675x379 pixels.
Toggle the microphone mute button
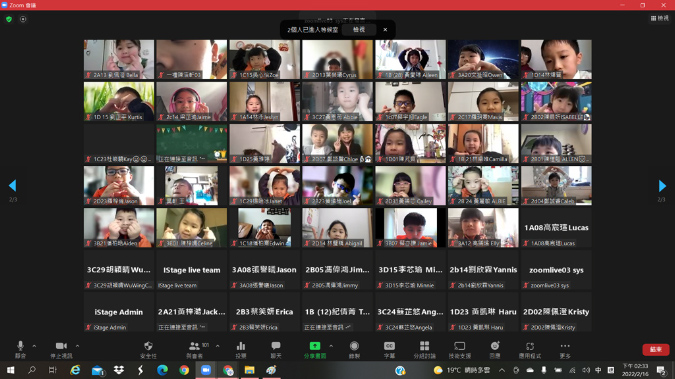(x=20, y=346)
